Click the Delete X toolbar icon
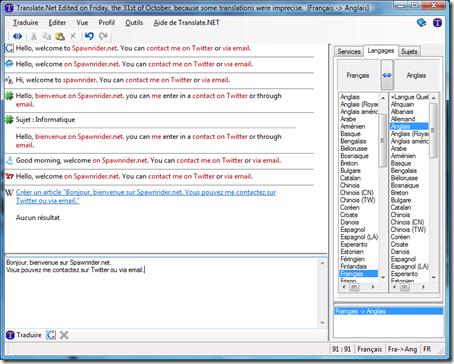454x364 pixels. click(x=73, y=36)
